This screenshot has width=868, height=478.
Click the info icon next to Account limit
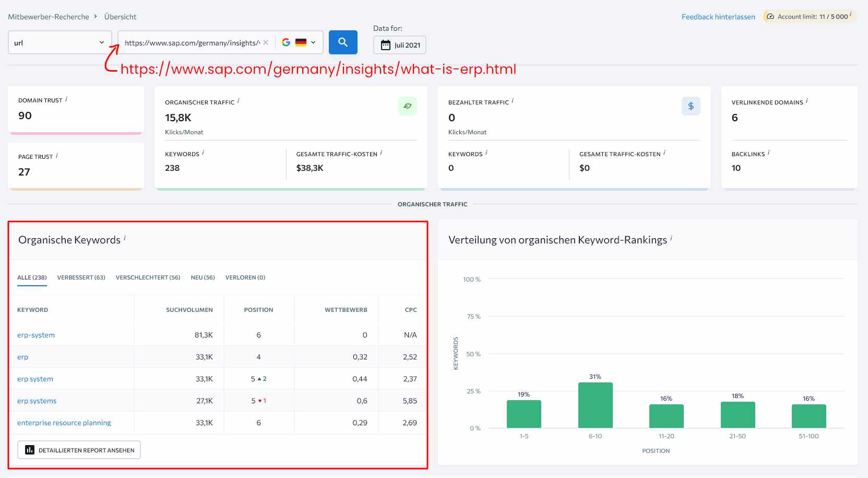pos(851,15)
